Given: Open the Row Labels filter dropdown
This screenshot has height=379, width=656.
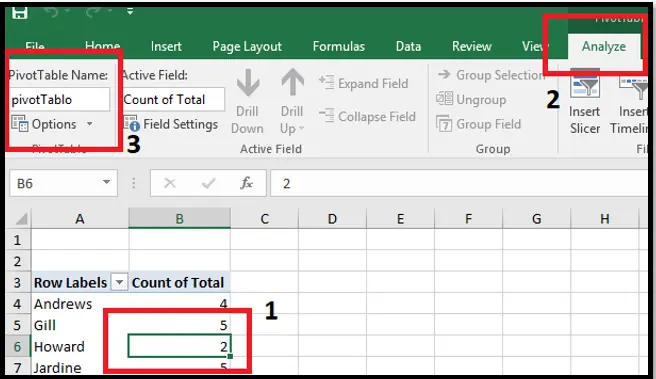Looking at the screenshot, I should click(119, 282).
